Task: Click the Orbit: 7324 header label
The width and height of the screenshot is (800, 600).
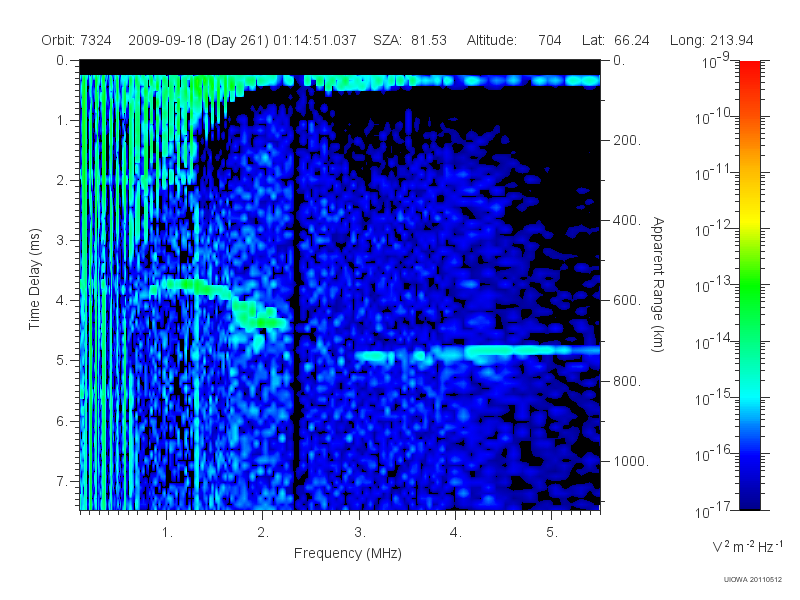Action: [x=76, y=40]
